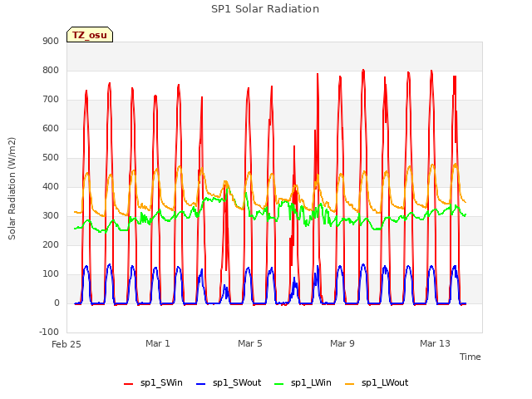Click the -100 y-axis tick label
The width and height of the screenshot is (532, 399).
(x=49, y=332)
